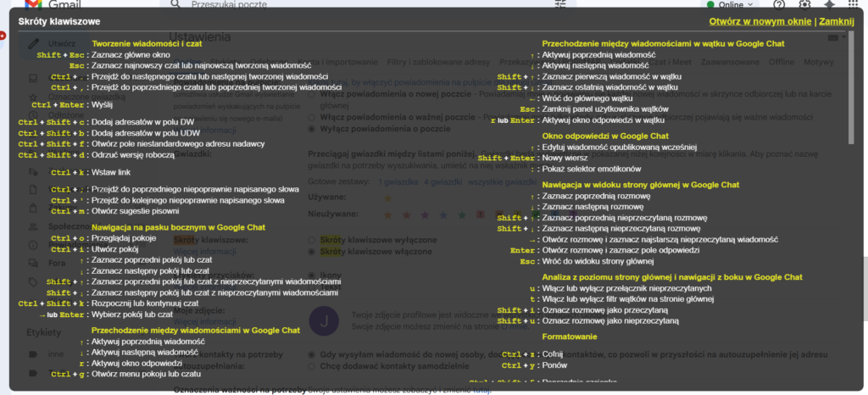Click the 'Ponów' shortcut row

coord(554,365)
